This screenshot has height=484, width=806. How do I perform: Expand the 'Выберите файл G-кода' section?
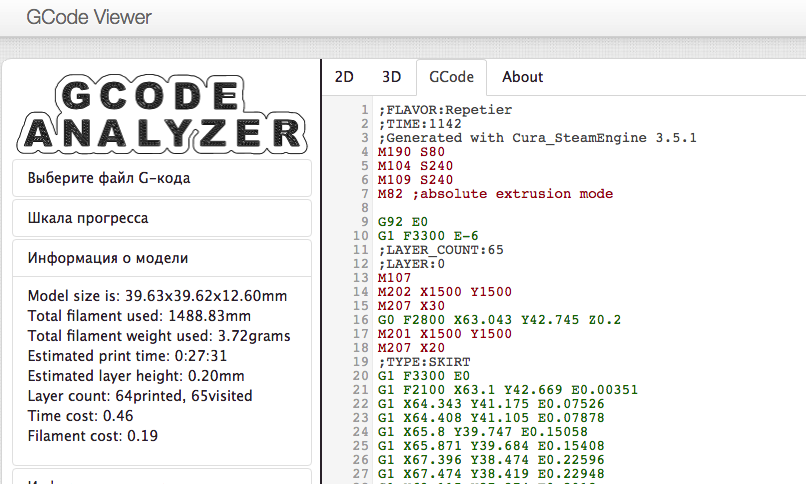click(x=162, y=178)
